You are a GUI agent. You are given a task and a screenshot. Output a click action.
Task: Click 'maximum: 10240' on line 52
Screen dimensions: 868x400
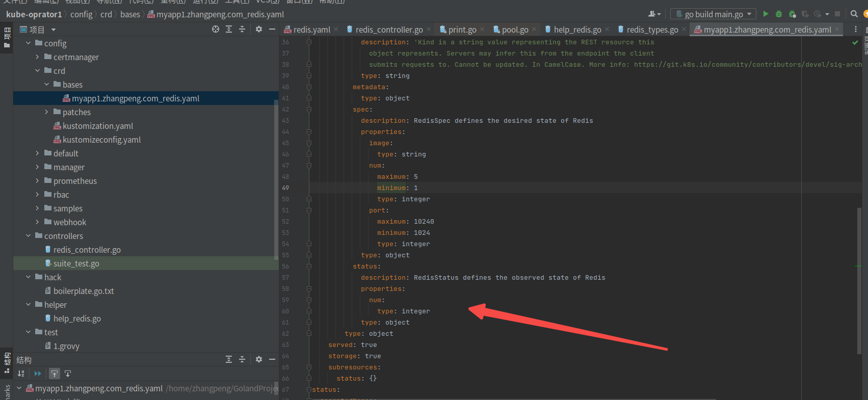tap(405, 222)
